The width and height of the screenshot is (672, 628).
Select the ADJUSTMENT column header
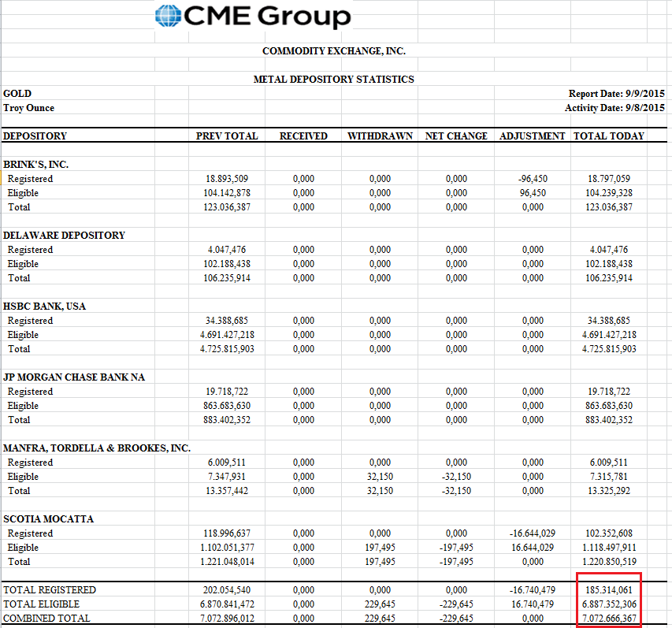[x=533, y=136]
